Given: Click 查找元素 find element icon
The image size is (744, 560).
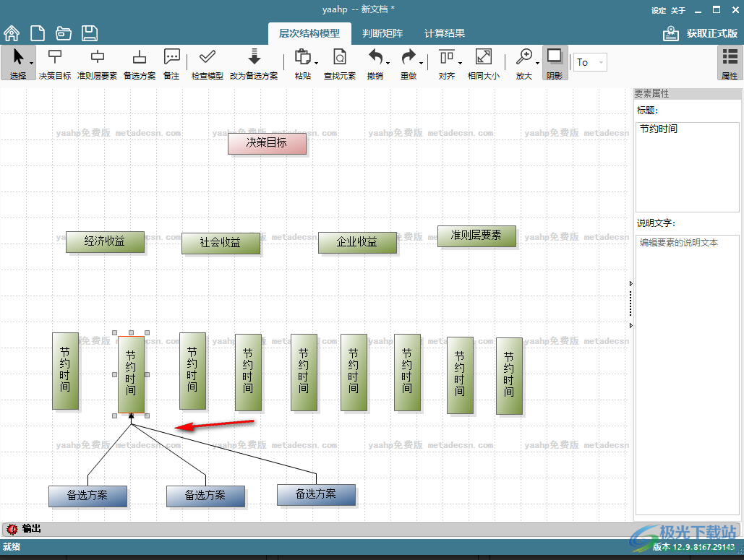Looking at the screenshot, I should coord(339,63).
